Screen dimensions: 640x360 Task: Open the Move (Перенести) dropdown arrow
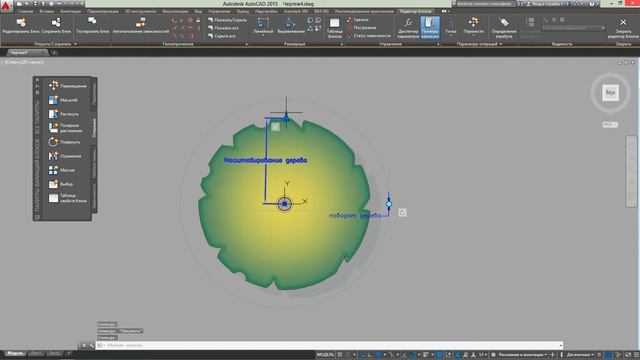coord(473,36)
